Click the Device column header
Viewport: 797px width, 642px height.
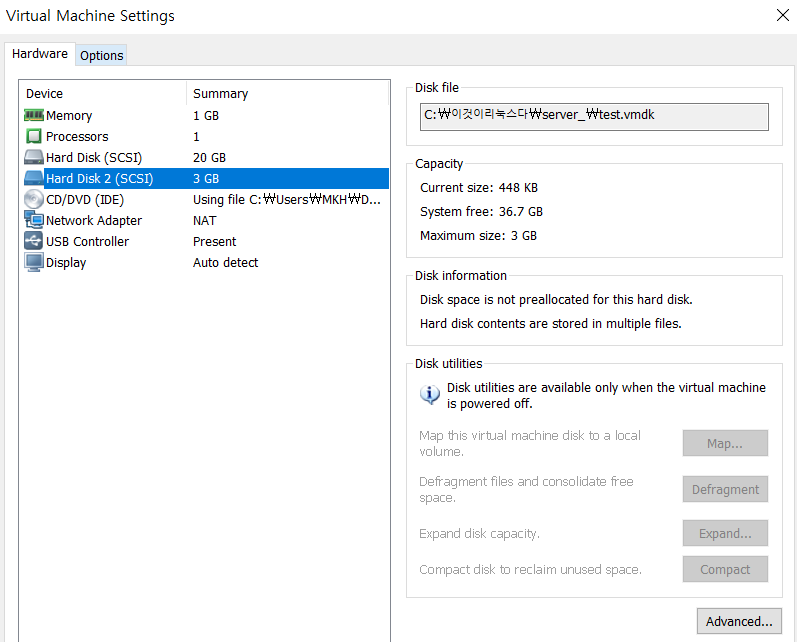point(44,94)
